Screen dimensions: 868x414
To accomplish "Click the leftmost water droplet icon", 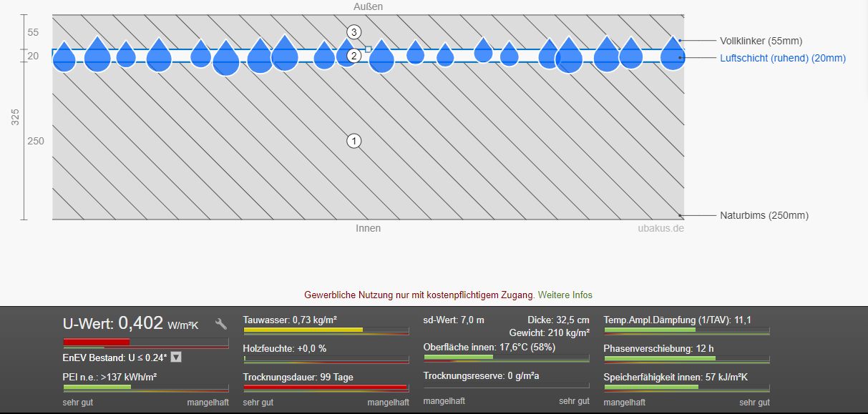I will click(x=64, y=56).
